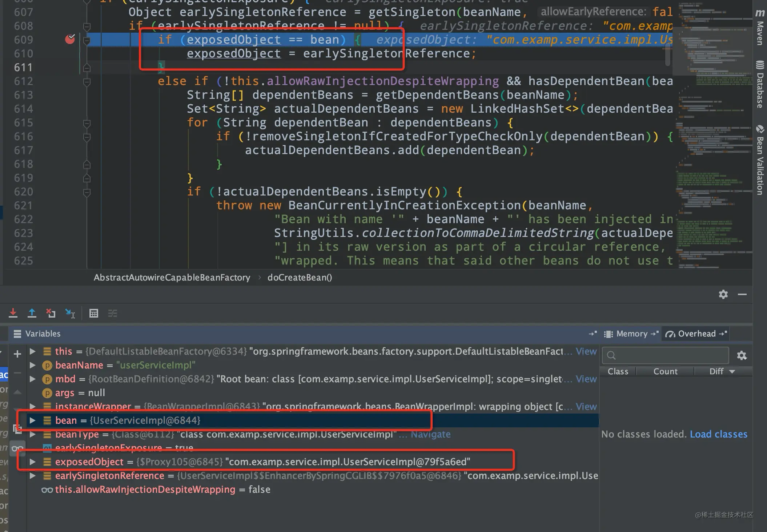Image resolution: width=767 pixels, height=532 pixels.
Task: Click the 'p' parameter icon of mbd
Action: 47,379
